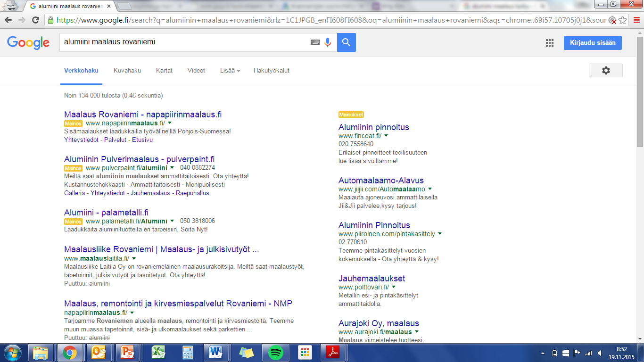The height and width of the screenshot is (362, 644).
Task: Open Alumiinin Pulverimaalaus - pulverpaint.fi link
Action: (x=140, y=159)
